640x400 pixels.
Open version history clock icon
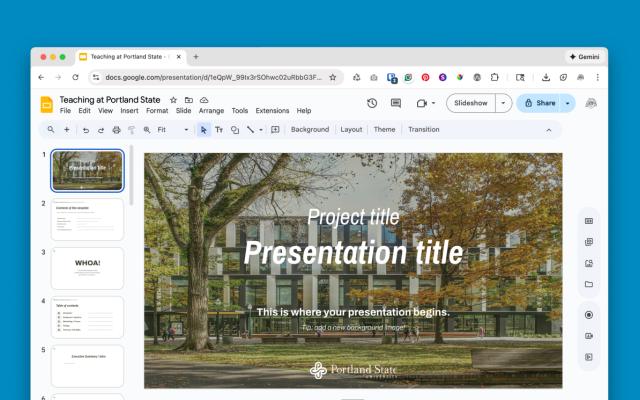point(372,103)
